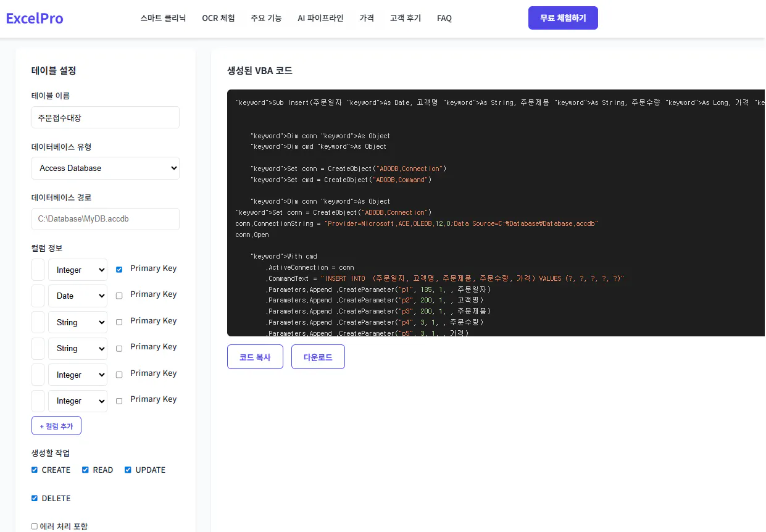Tick Primary Key checkbox in the Date row
Image resolution: width=766 pixels, height=532 pixels.
[119, 296]
